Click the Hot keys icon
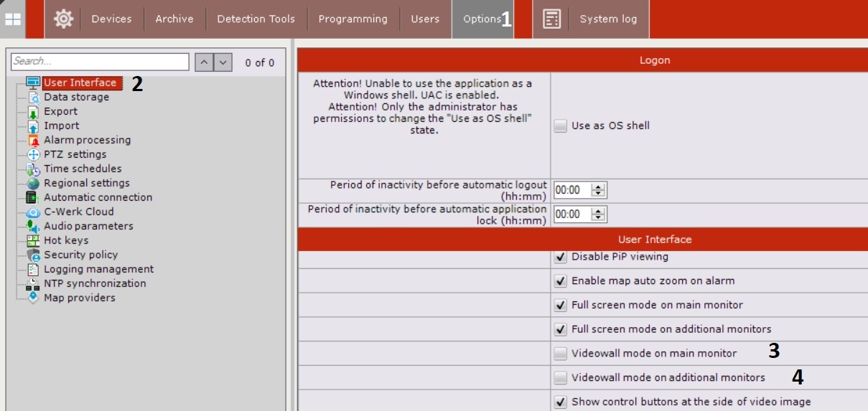Viewport: 868px width, 411px height. 33,240
